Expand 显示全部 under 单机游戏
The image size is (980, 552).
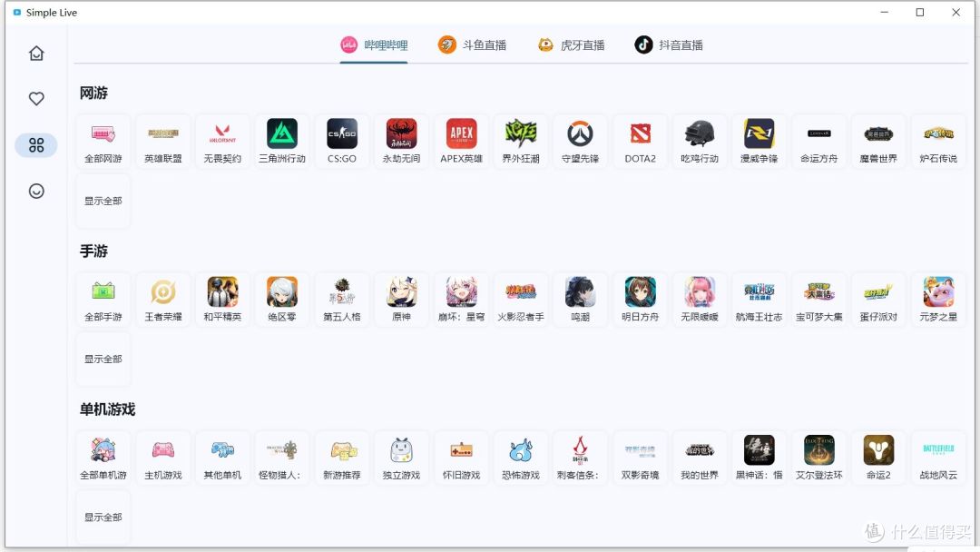[x=103, y=517]
